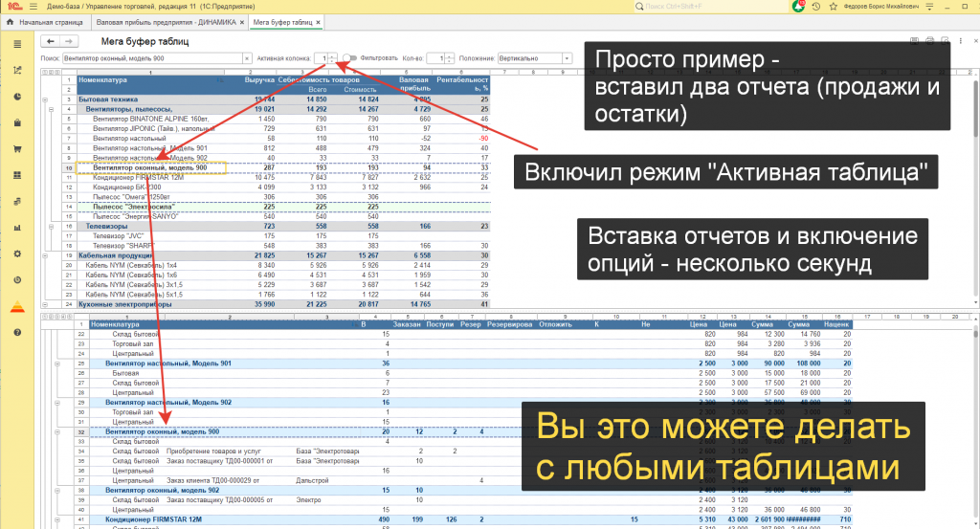980x529 pixels.
Task: Open the main menu hamburger in title bar
Action: (x=33, y=7)
